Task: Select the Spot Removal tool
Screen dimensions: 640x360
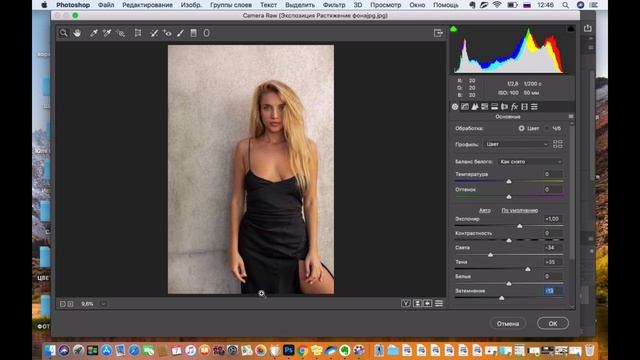Action: click(154, 33)
